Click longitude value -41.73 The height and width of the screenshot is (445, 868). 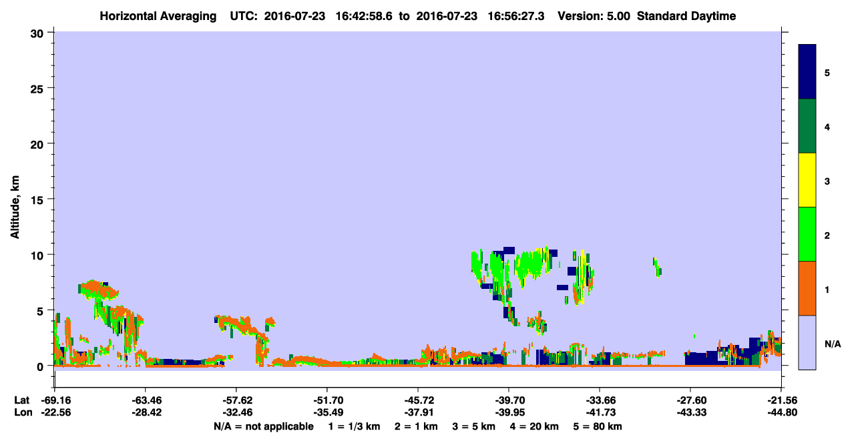point(600,412)
